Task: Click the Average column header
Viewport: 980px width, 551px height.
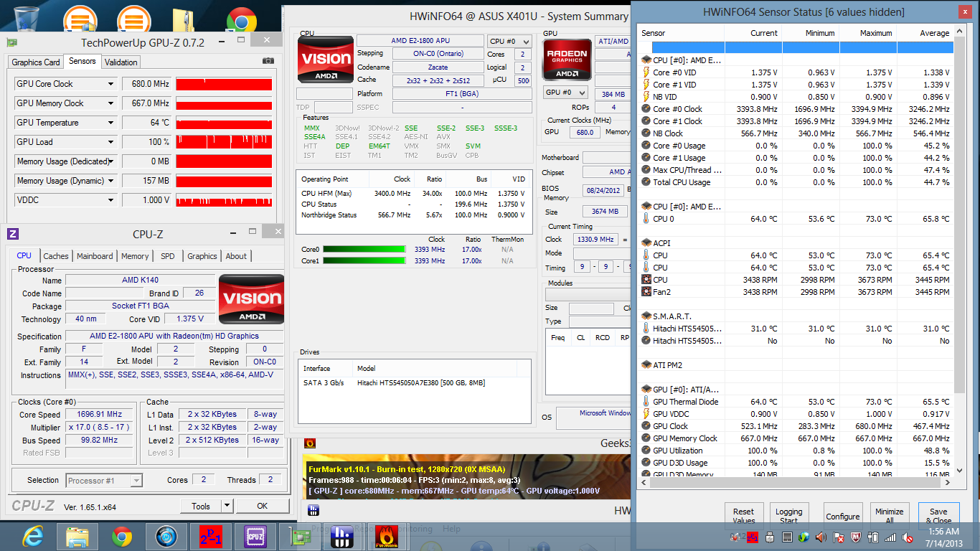Action: point(925,33)
